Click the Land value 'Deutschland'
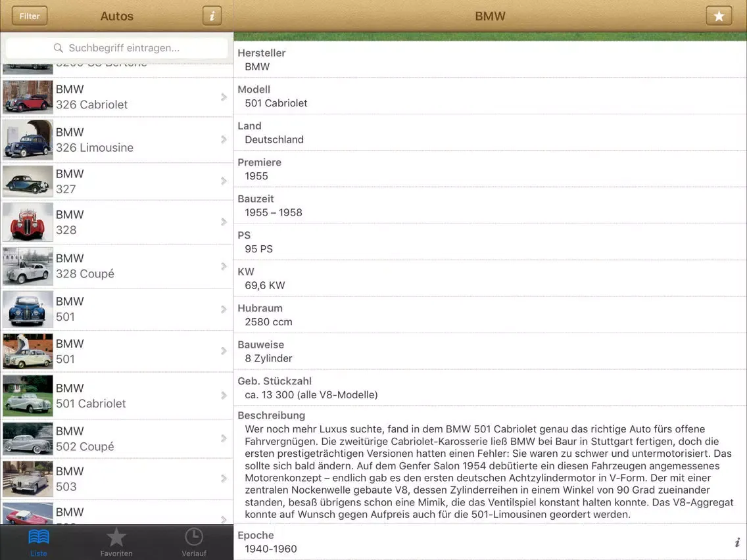This screenshot has width=747, height=560. [x=274, y=139]
